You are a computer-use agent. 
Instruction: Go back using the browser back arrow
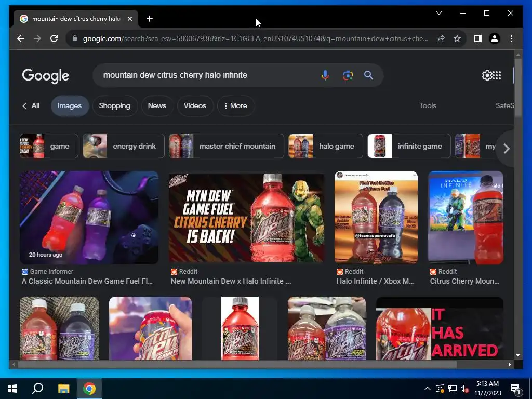pos(21,38)
